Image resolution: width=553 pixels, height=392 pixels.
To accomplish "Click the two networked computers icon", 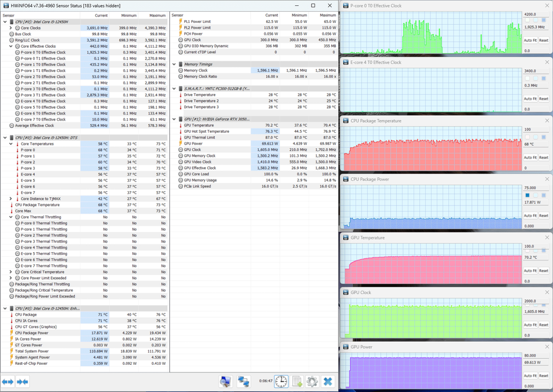I will click(x=244, y=381).
